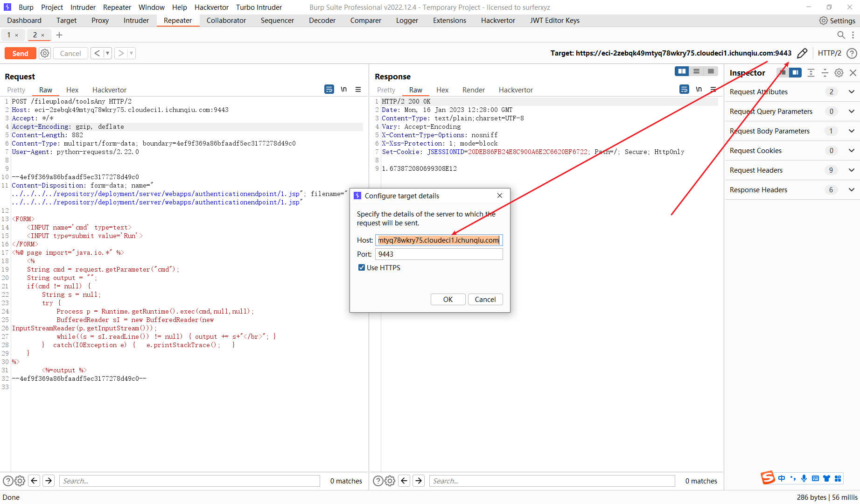Open next-history dropdown arrow
Image resolution: width=860 pixels, height=504 pixels.
click(132, 53)
